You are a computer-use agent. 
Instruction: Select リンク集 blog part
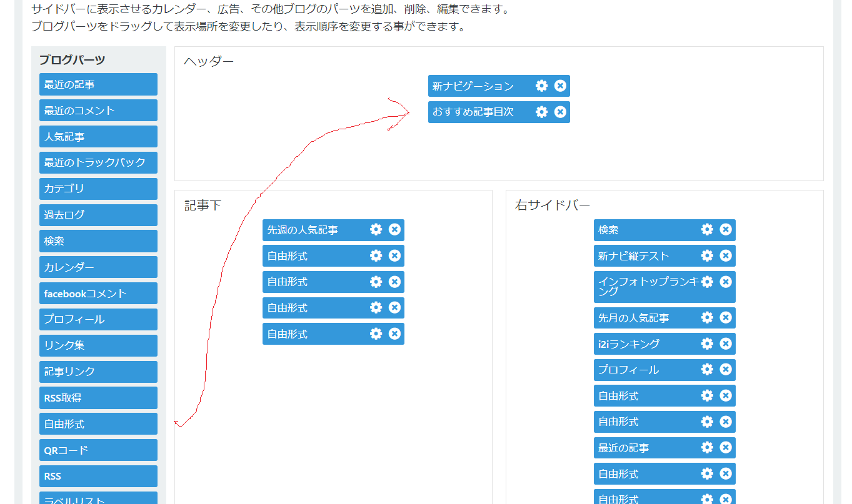[x=98, y=345]
